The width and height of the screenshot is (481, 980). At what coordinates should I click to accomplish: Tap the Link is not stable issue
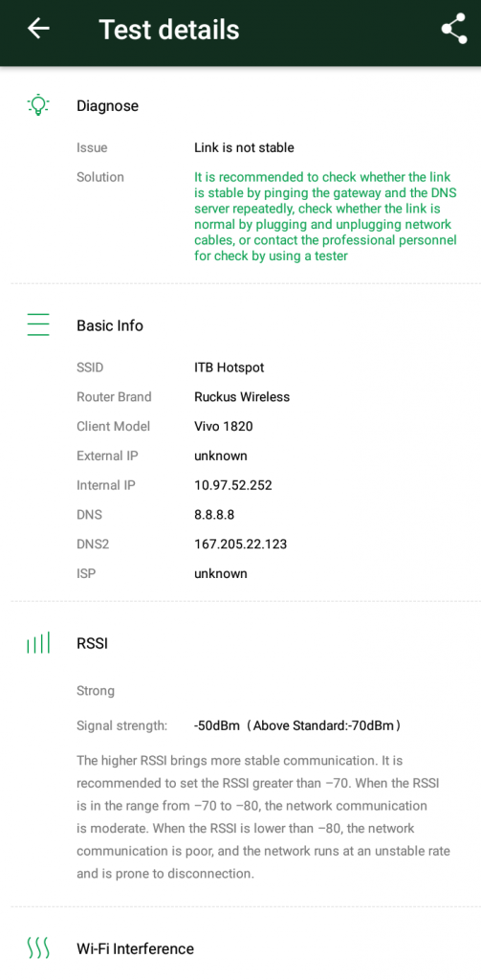click(244, 147)
